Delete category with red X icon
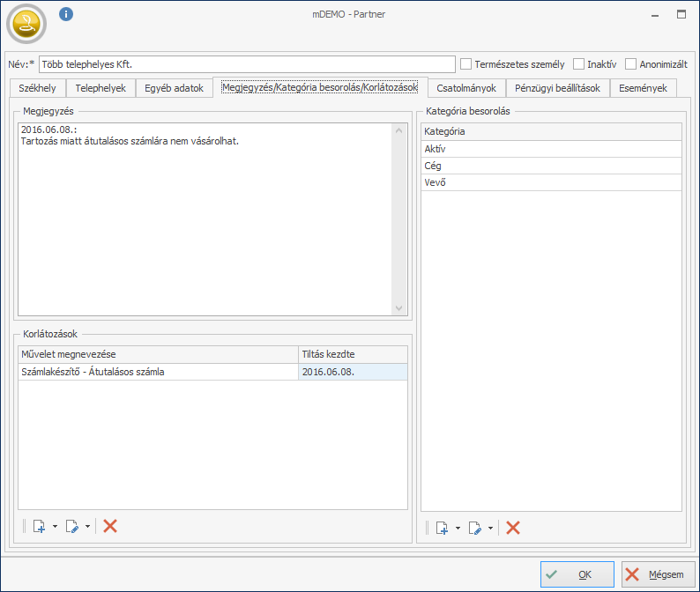The width and height of the screenshot is (700, 592). click(513, 528)
